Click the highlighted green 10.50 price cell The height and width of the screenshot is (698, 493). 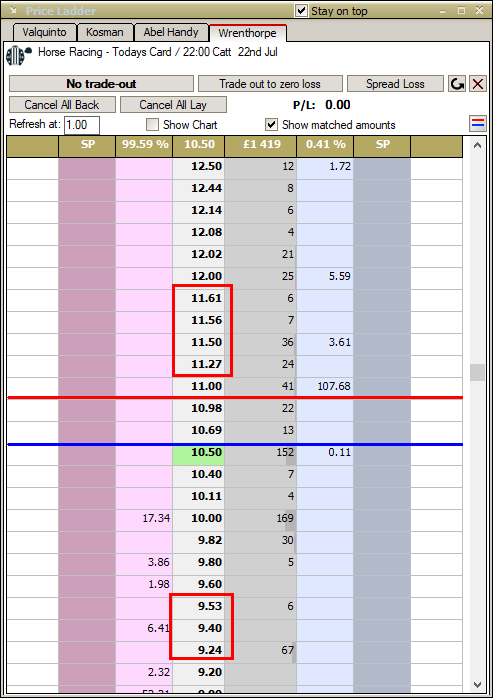click(x=199, y=453)
